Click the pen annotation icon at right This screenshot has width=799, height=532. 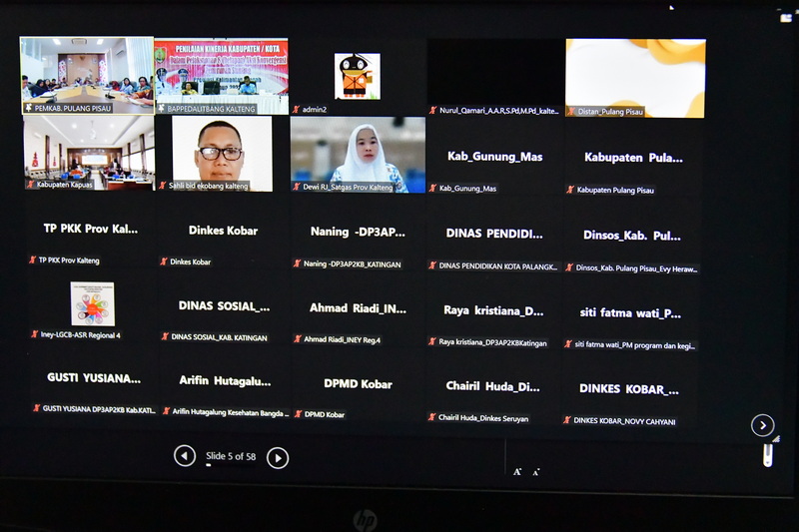[768, 454]
